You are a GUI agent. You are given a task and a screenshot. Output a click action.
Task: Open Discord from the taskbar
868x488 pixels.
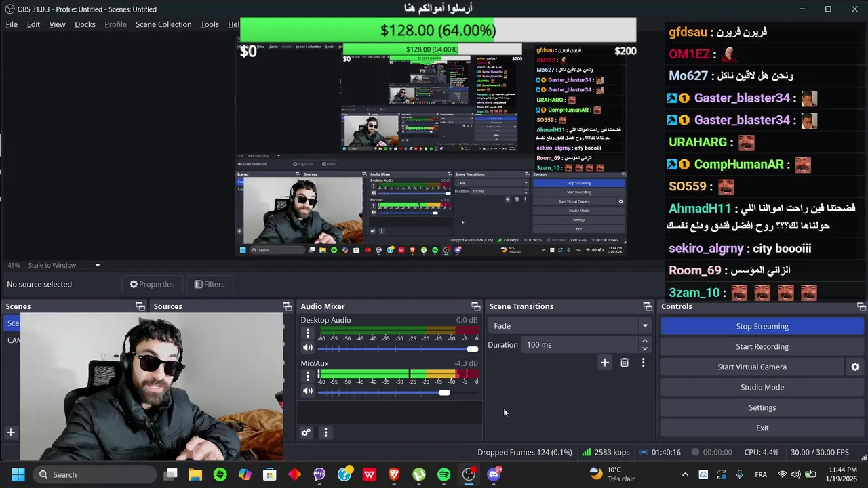(494, 474)
